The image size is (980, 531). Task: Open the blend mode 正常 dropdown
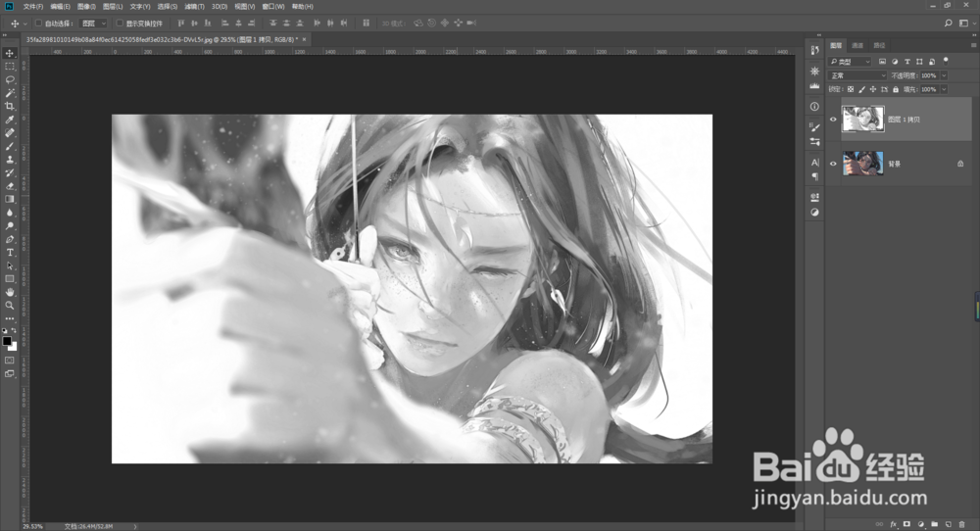[x=857, y=75]
